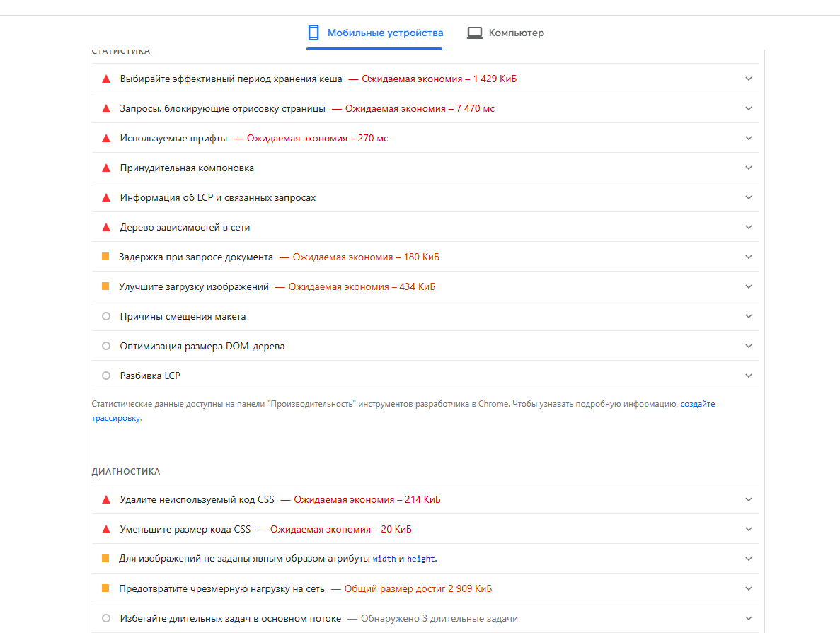Click the audit title Запросы, блокирующие отрисовку страницы
Image resolution: width=840 pixels, height=633 pixels.
click(223, 109)
